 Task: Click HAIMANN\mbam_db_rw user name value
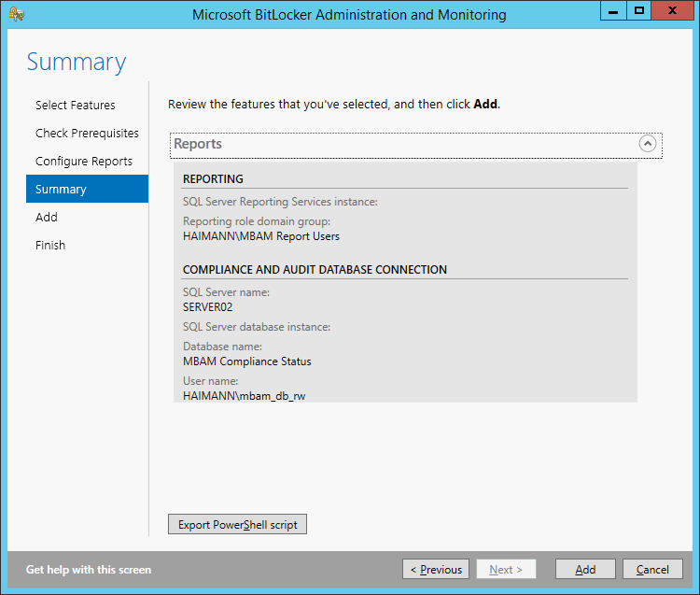pos(245,396)
